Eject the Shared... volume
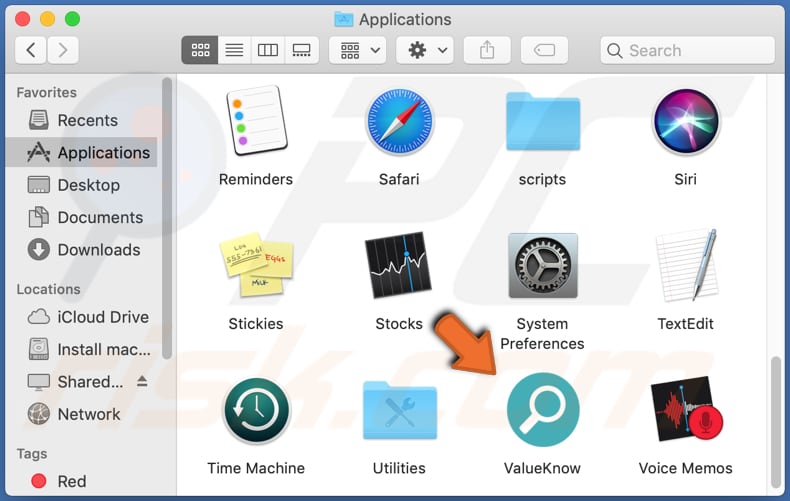 coord(142,382)
